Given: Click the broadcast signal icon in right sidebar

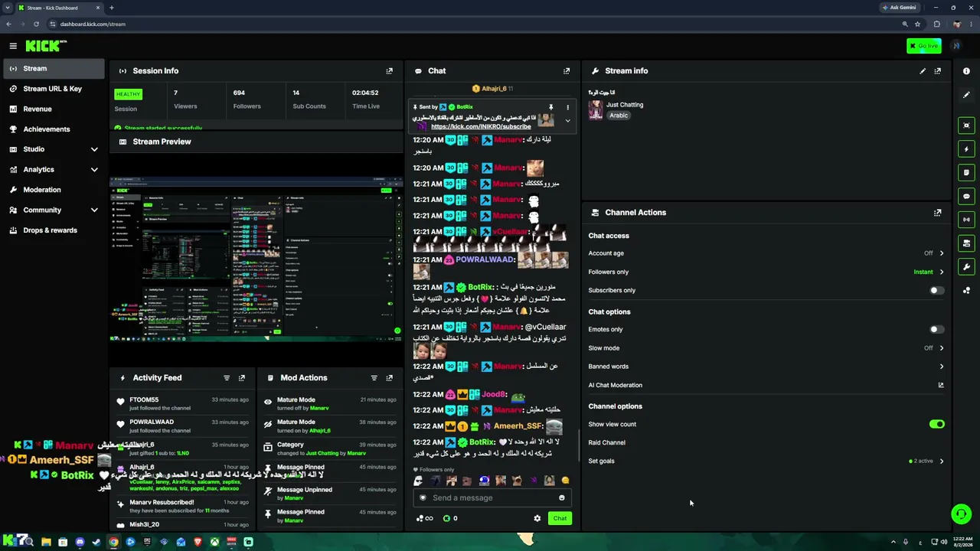Looking at the screenshot, I should pos(966,220).
